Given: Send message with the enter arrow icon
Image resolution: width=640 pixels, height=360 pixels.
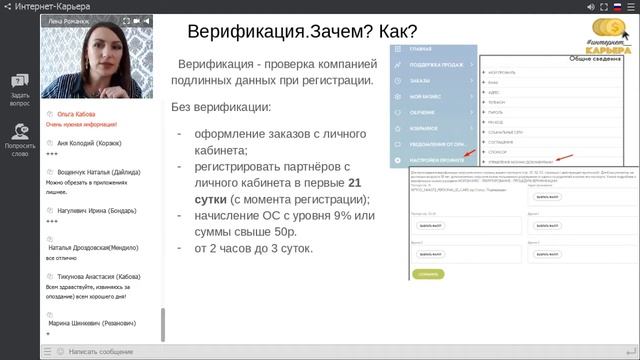Looking at the screenshot, I should pos(631,351).
